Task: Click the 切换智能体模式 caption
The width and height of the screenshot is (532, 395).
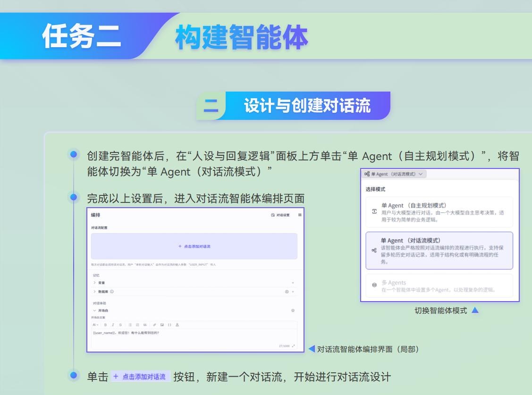Action: click(x=441, y=311)
